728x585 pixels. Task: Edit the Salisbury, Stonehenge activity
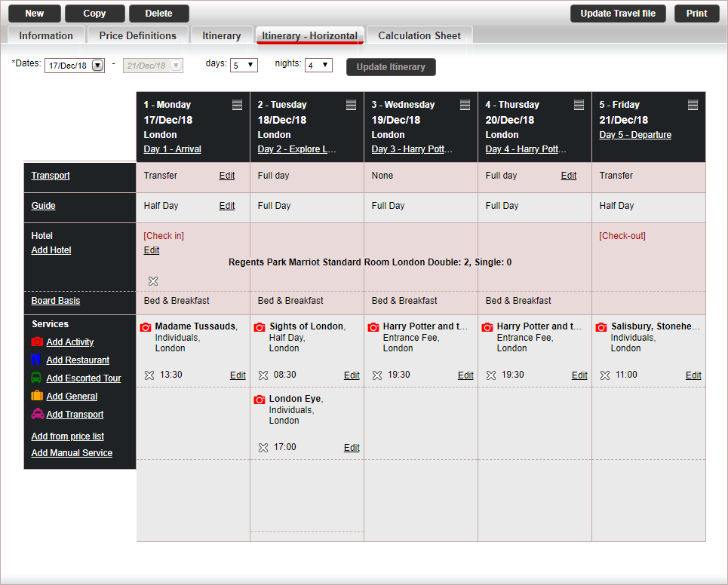point(693,375)
